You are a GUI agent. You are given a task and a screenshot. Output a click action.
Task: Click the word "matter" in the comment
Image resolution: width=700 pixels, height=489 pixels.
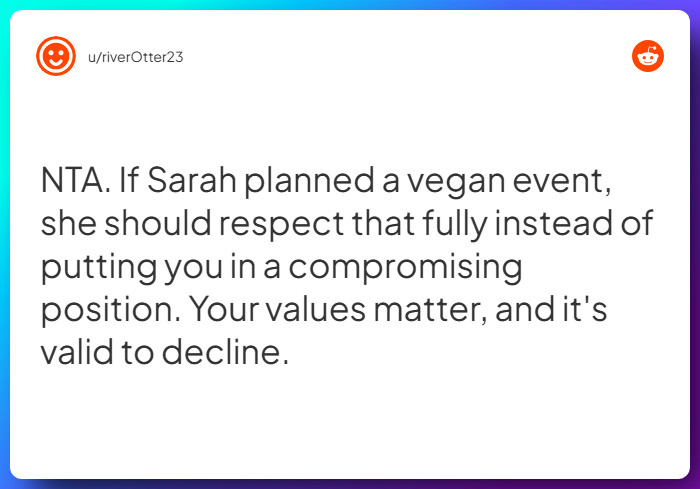428,310
